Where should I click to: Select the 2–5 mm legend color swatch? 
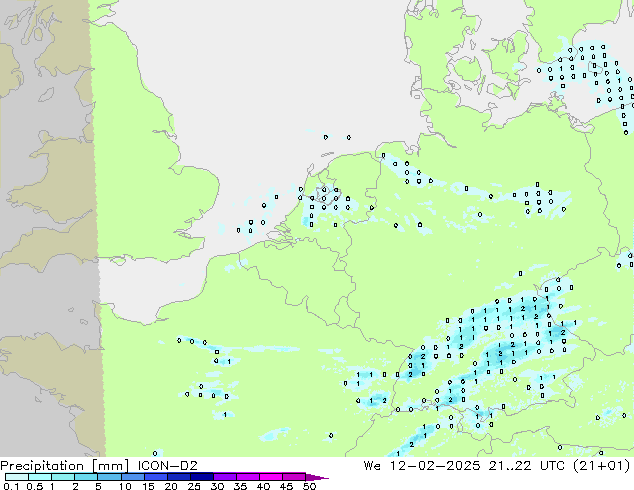pyautogui.click(x=86, y=477)
